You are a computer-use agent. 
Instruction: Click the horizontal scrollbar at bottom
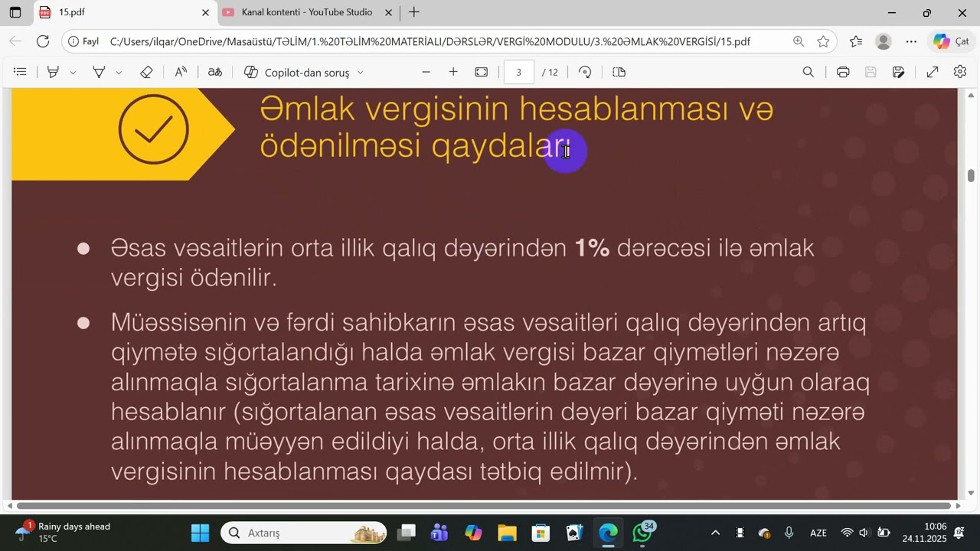[x=483, y=506]
